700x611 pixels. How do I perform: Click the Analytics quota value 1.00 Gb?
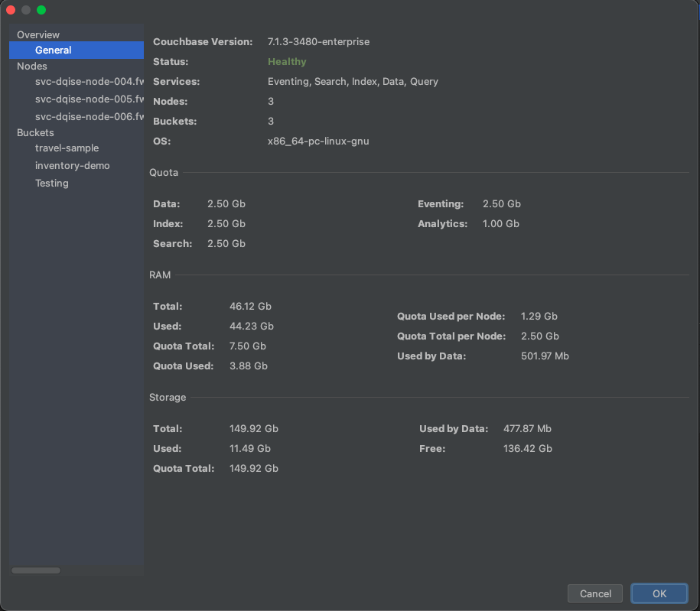tap(501, 223)
